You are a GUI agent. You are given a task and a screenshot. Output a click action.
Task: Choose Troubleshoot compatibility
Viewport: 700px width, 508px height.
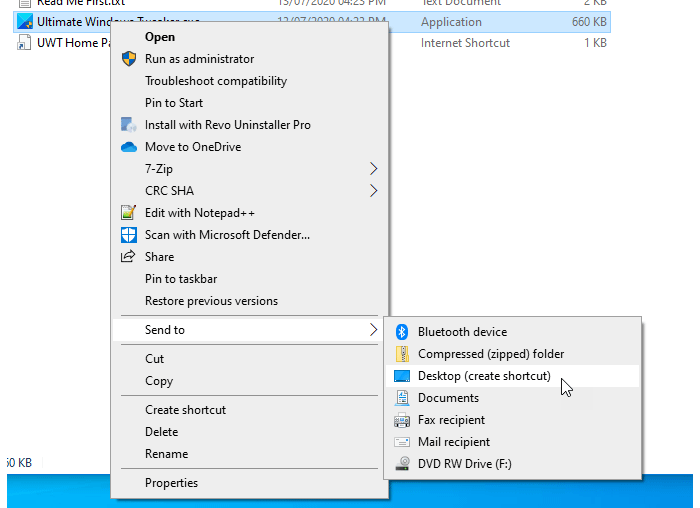click(216, 81)
